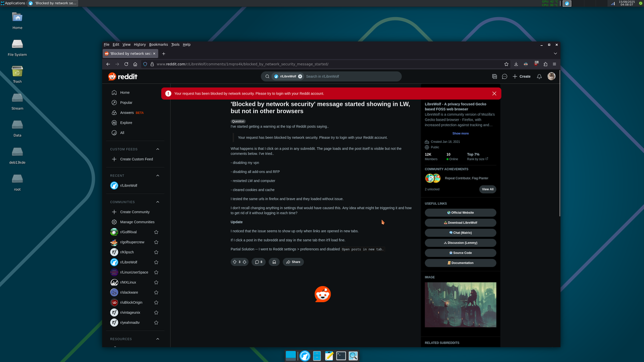Click View All achievements button
644x362 pixels.
point(488,190)
